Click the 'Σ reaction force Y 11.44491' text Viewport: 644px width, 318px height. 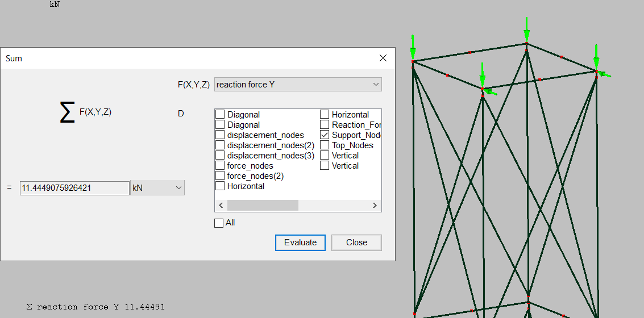95,307
